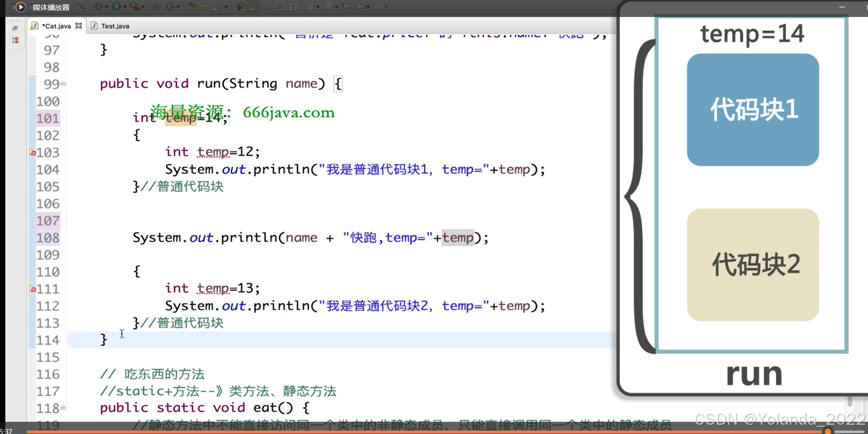This screenshot has width=868, height=434.
Task: Click the Open Task folder icon
Action: 204,7
